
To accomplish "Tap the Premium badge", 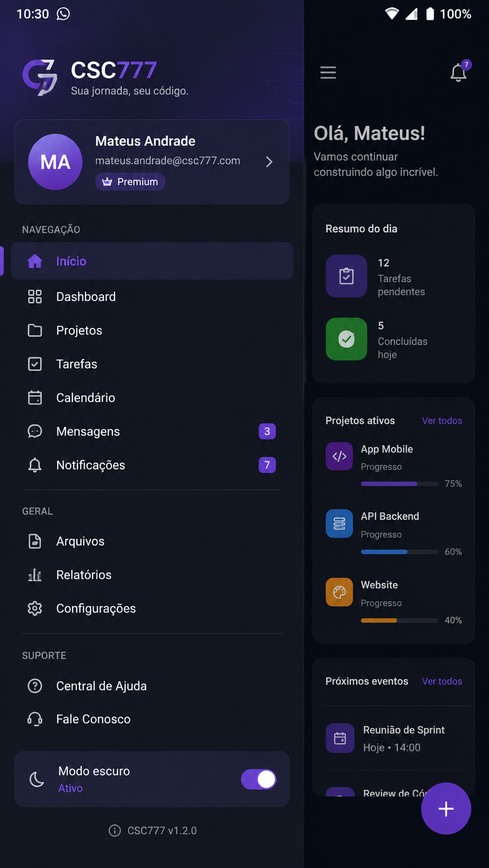I will click(x=130, y=182).
